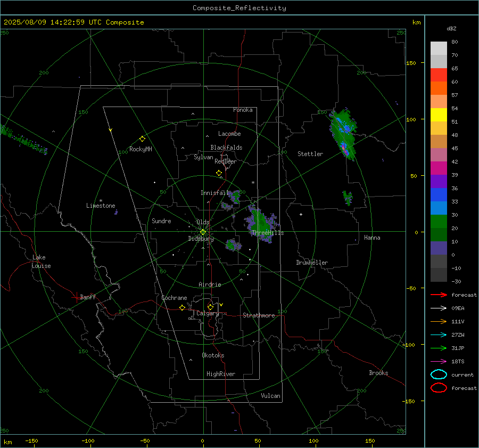Click the 80 dBZ light gray swatch

(439, 48)
